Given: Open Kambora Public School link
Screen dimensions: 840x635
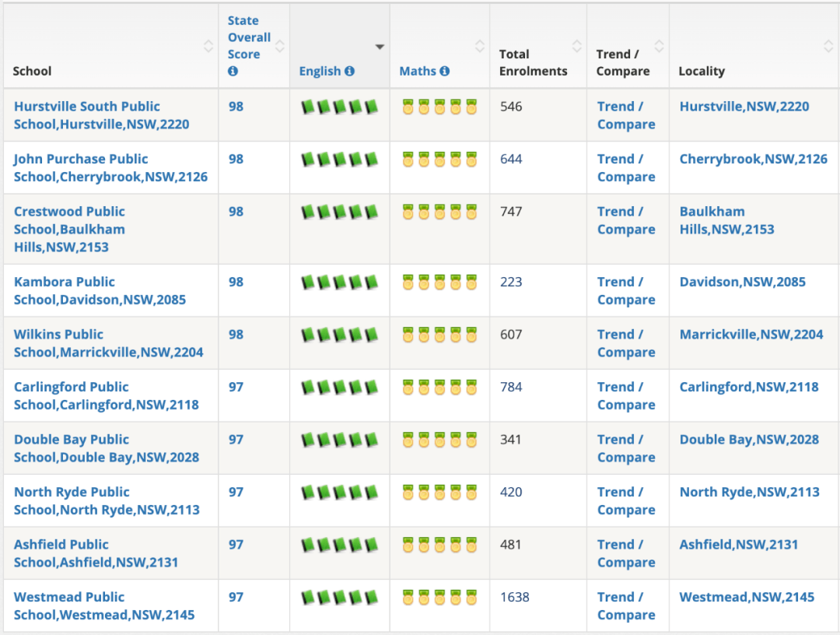Looking at the screenshot, I should tap(100, 290).
